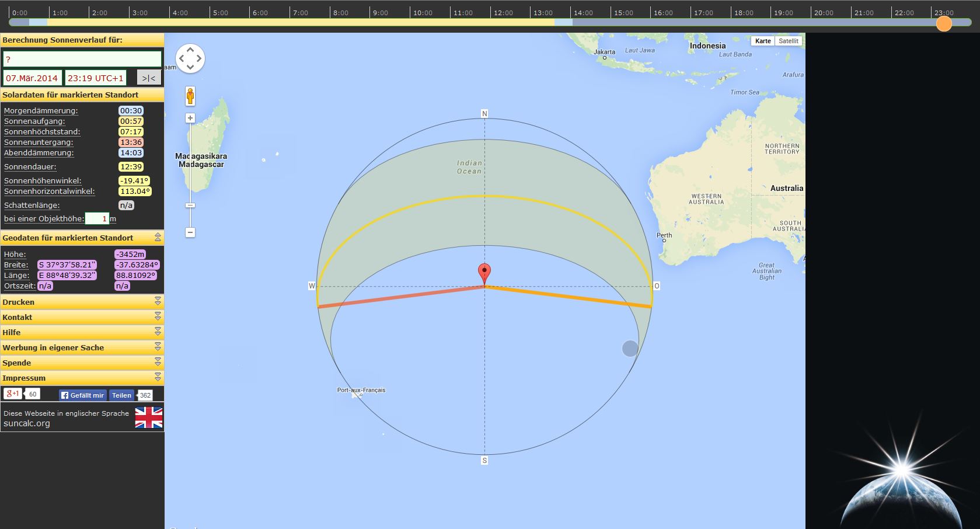Viewport: 980px width, 529px height.
Task: Click the date field 07.Mär.2014
Action: pyautogui.click(x=32, y=78)
